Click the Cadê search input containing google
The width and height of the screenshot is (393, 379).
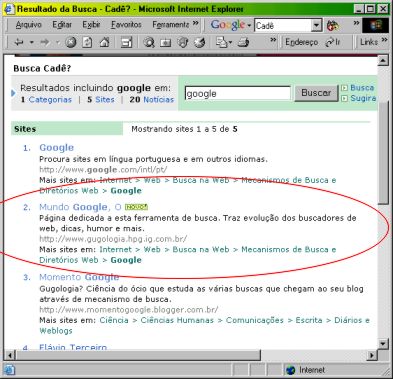238,93
